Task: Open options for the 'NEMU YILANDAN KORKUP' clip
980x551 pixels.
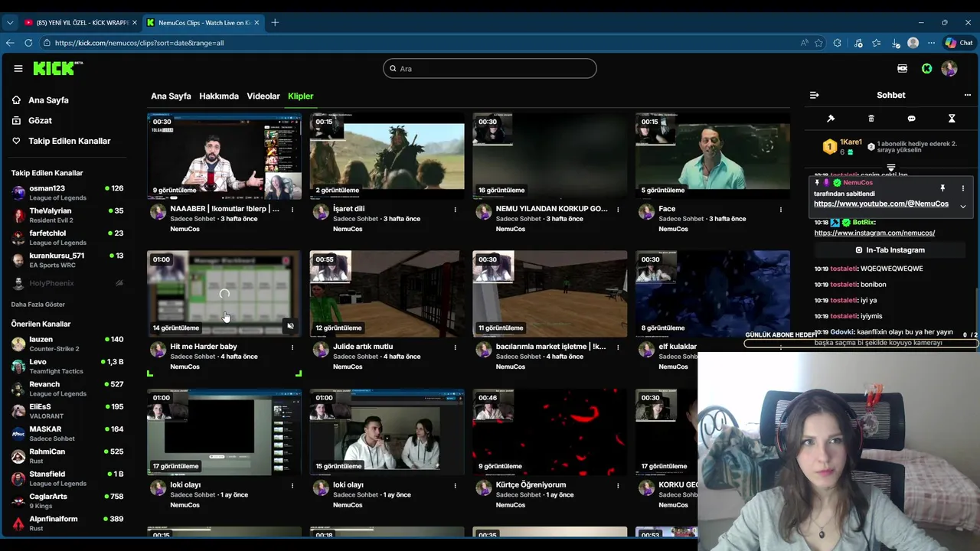Action: 617,210
